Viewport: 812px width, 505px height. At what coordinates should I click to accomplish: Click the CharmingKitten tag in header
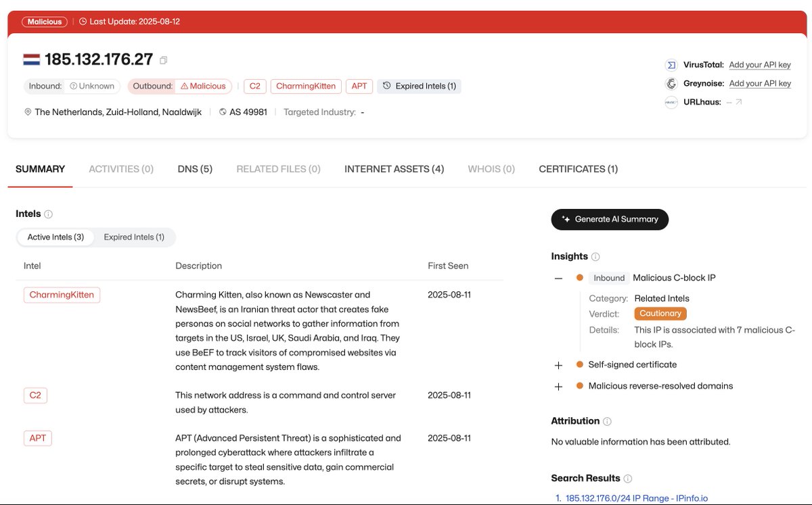306,86
